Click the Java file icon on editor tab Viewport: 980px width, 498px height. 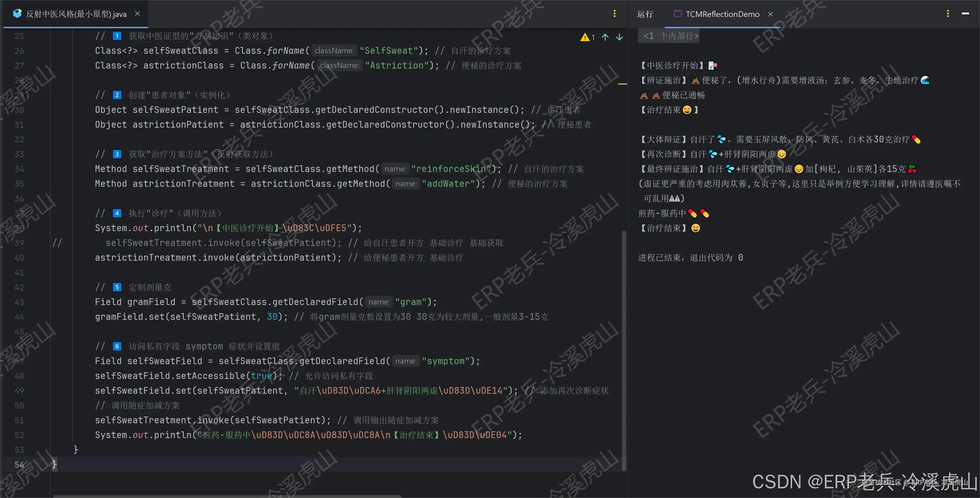tap(17, 14)
